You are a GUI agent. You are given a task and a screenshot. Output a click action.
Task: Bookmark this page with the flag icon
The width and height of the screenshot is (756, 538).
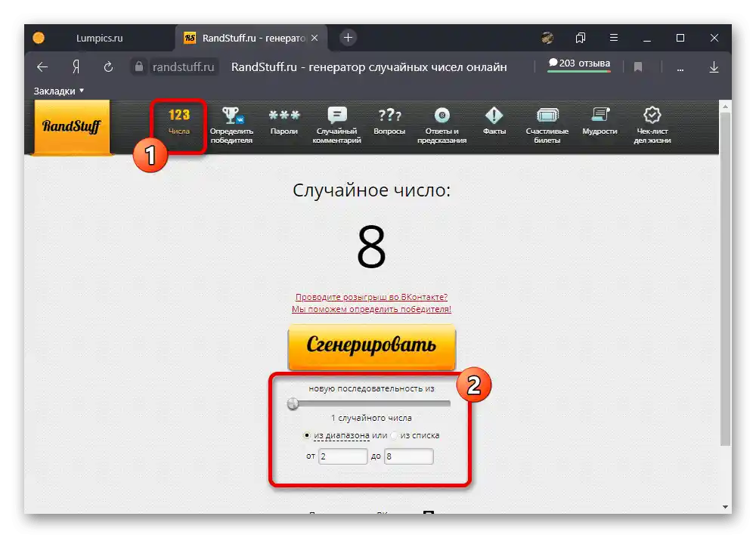[638, 67]
